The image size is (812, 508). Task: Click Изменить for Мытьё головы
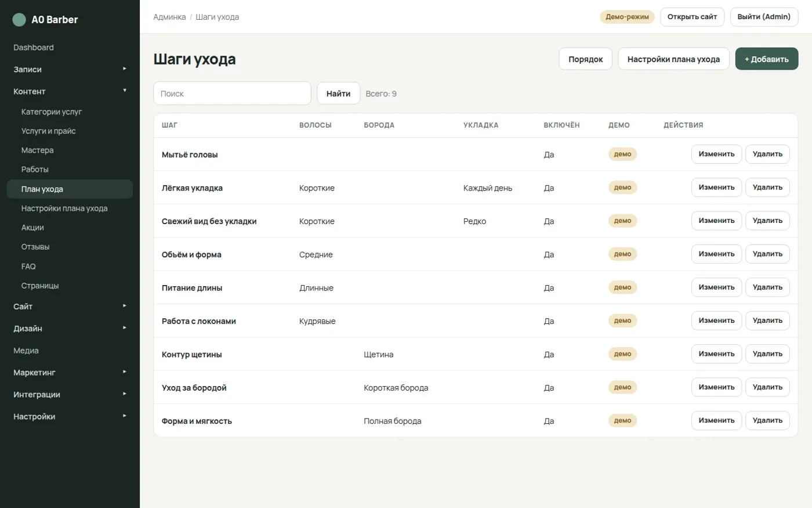coord(716,154)
